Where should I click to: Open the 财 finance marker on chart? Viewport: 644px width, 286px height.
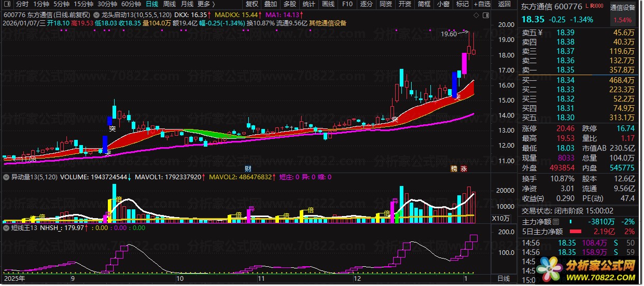[248, 168]
